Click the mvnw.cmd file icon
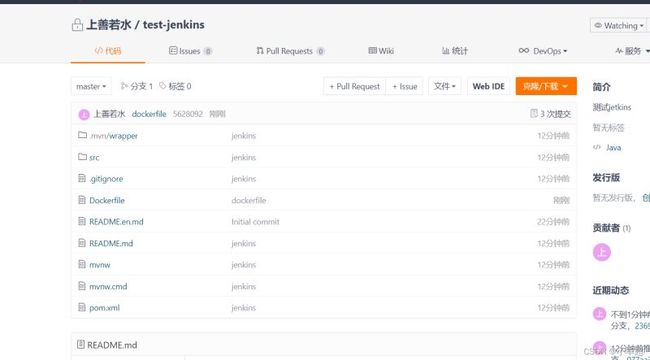 click(82, 286)
